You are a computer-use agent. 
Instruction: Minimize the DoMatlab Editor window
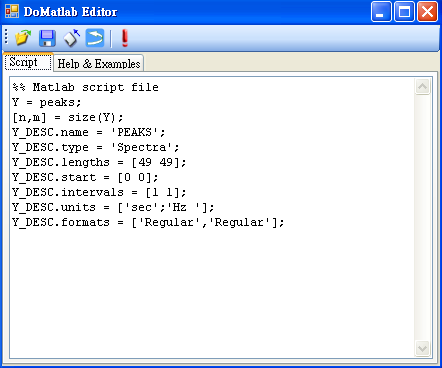coord(381,12)
